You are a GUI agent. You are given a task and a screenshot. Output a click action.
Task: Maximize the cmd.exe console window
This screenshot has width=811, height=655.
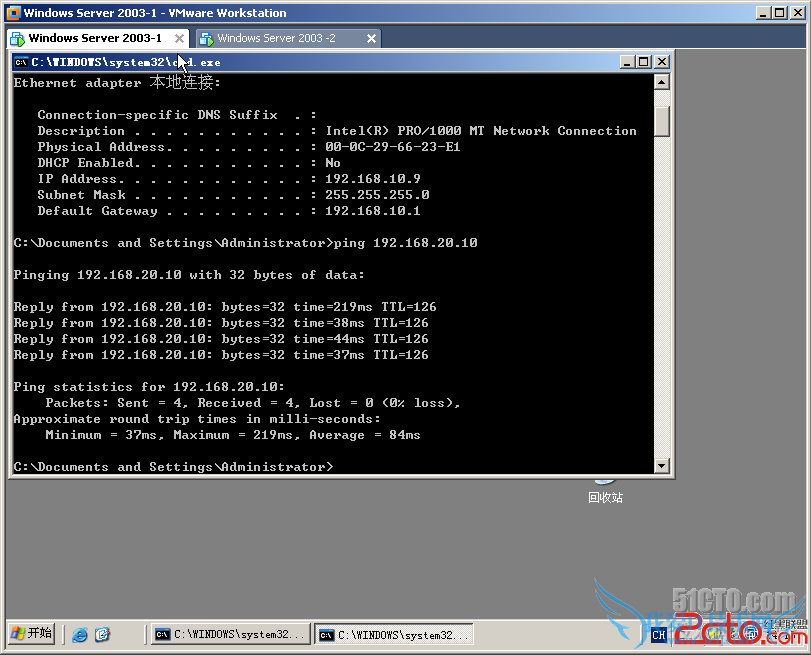pyautogui.click(x=644, y=62)
